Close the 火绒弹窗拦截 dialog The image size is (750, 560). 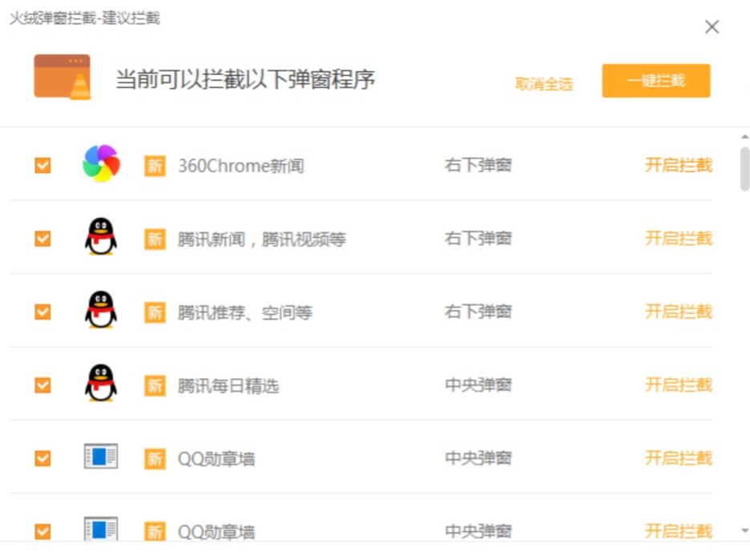tap(712, 26)
